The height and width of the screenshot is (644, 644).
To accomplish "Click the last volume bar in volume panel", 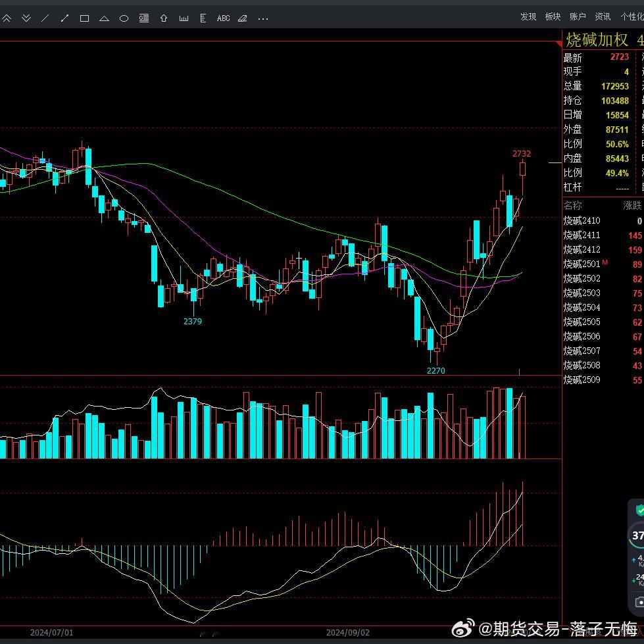I will [x=523, y=427].
